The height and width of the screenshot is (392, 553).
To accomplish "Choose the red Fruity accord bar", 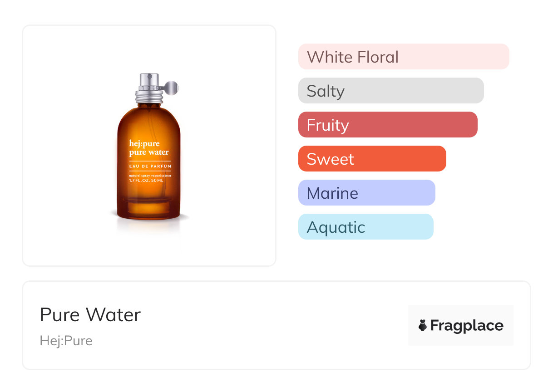I will (387, 125).
